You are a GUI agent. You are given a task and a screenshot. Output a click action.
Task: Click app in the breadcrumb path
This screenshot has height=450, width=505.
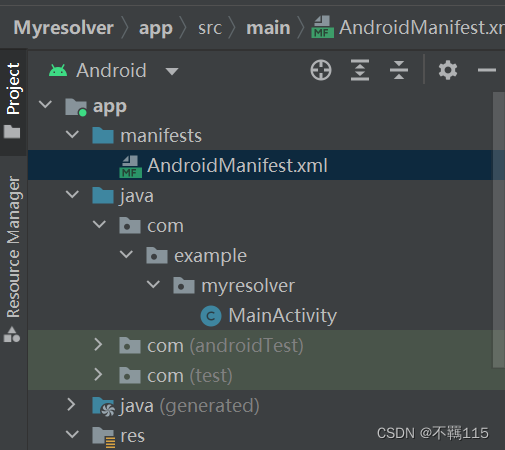156,29
